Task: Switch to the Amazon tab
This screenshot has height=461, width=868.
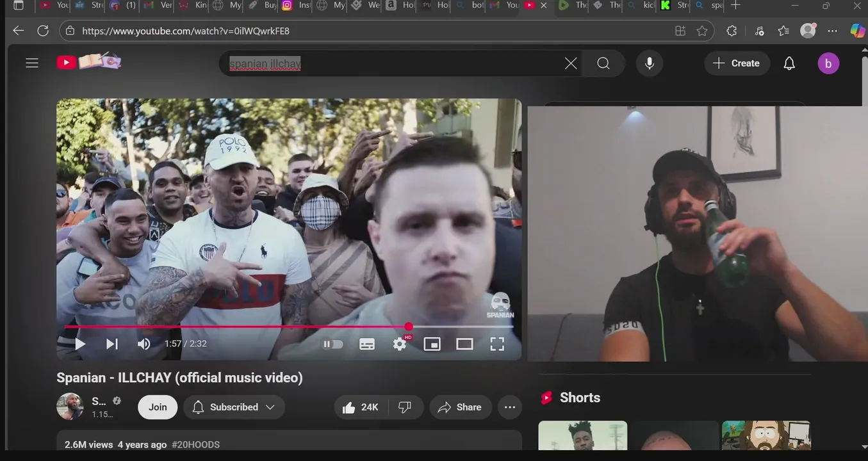Action: (x=400, y=5)
